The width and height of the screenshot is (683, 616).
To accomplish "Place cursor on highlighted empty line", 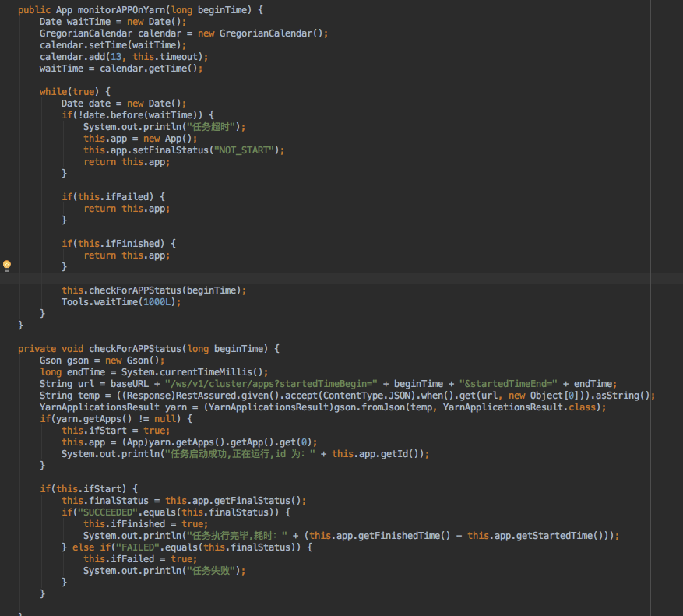I will click(312, 278).
